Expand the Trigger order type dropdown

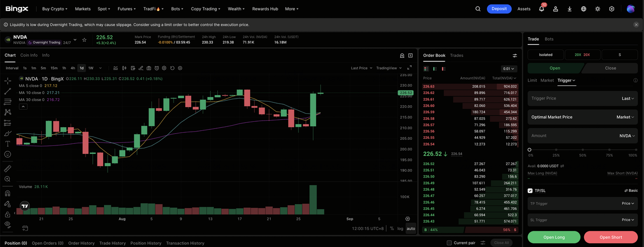click(566, 80)
